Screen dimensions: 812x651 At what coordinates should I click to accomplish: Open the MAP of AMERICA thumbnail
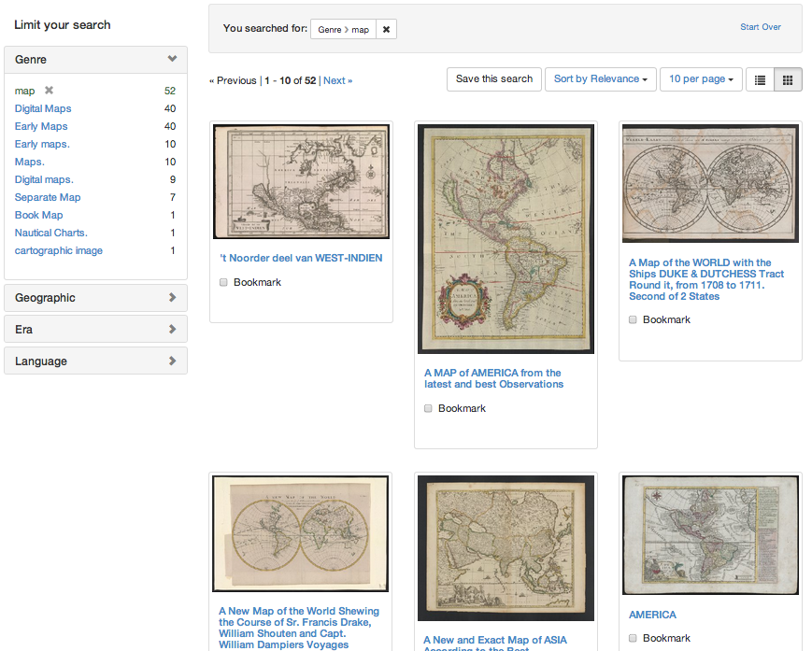click(x=506, y=239)
